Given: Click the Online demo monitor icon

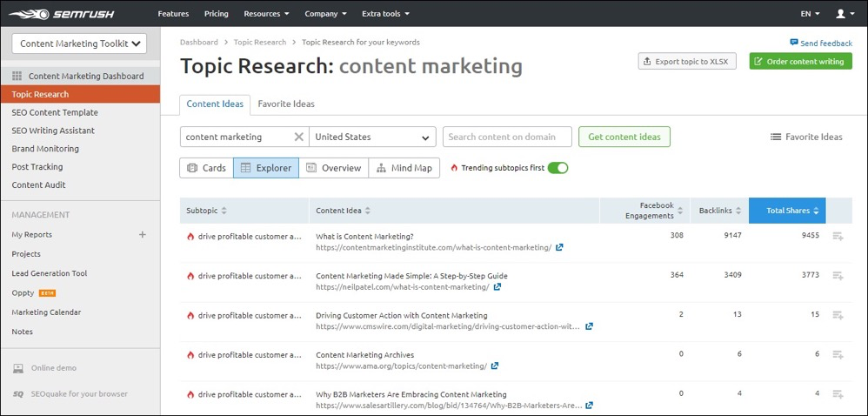Looking at the screenshot, I should coord(18,368).
